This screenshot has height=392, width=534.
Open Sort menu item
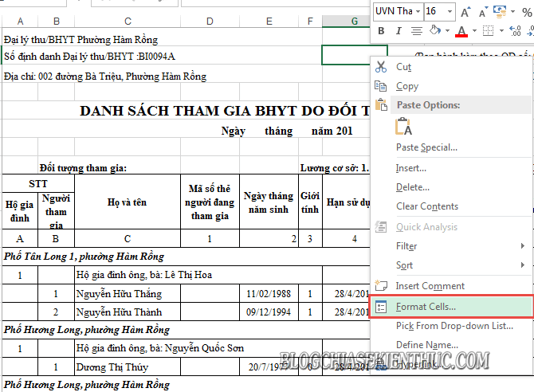[x=450, y=265]
